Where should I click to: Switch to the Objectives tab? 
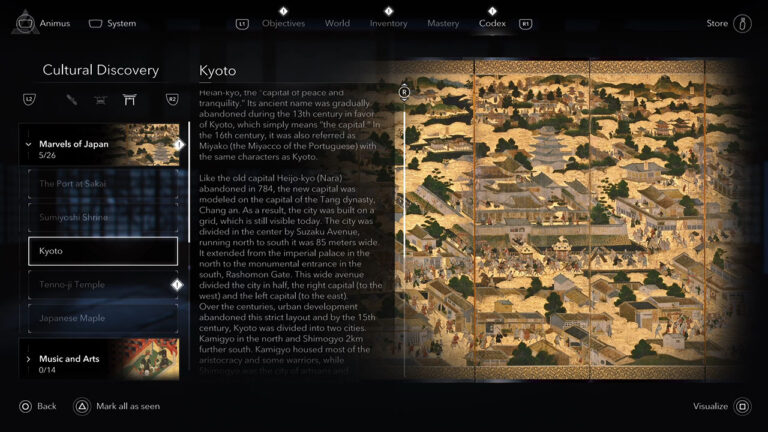(x=283, y=23)
